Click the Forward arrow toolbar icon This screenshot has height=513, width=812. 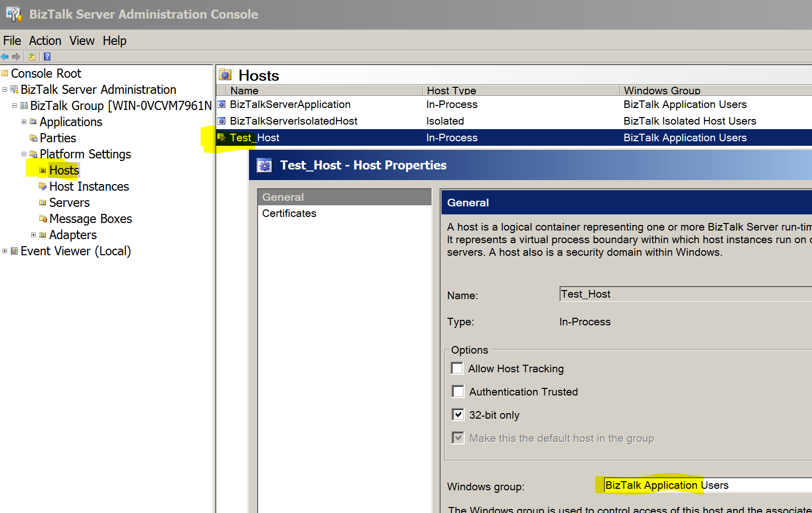tap(16, 56)
